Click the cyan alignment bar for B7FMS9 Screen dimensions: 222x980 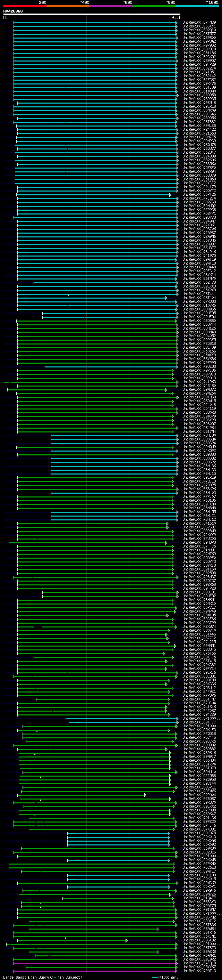pos(95,23)
